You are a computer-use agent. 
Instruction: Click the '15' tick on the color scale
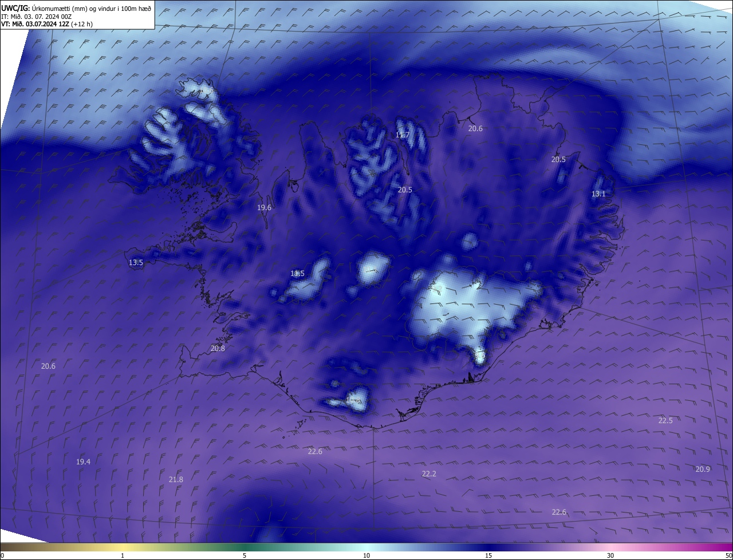coord(488,555)
